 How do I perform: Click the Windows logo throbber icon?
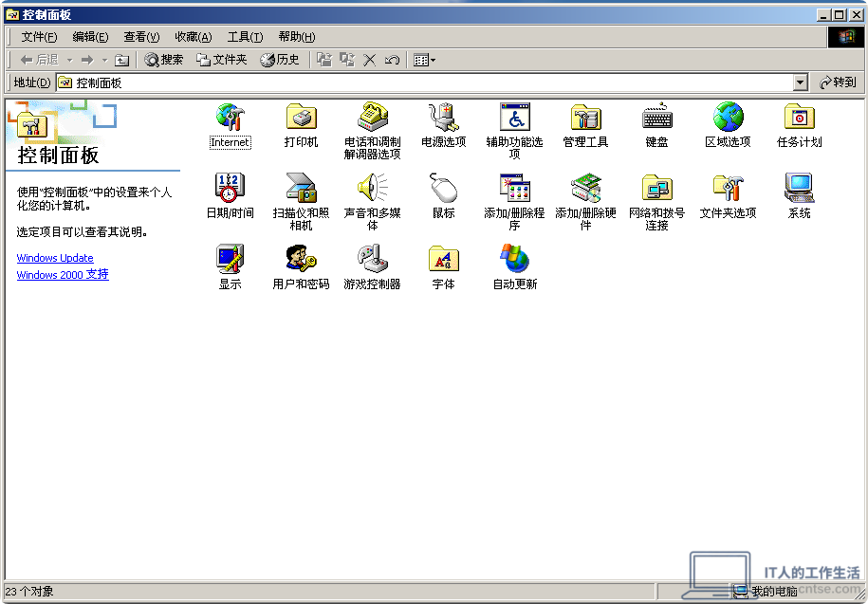coord(845,37)
